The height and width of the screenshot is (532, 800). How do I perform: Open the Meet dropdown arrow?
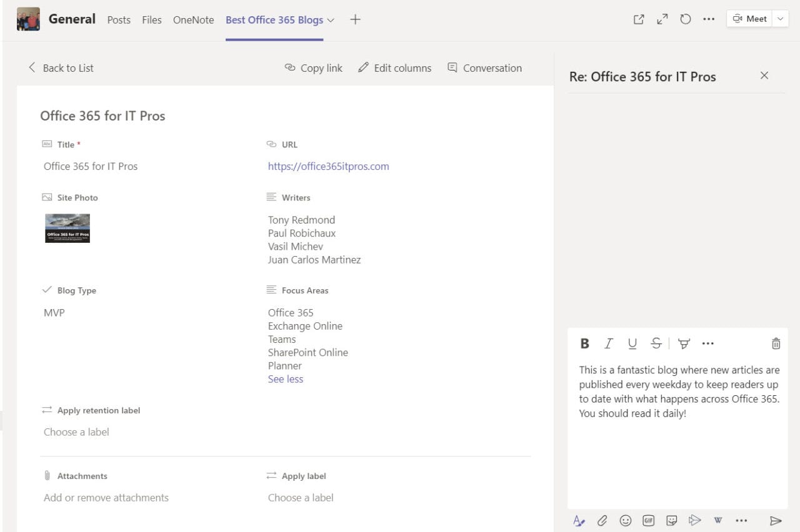click(780, 19)
